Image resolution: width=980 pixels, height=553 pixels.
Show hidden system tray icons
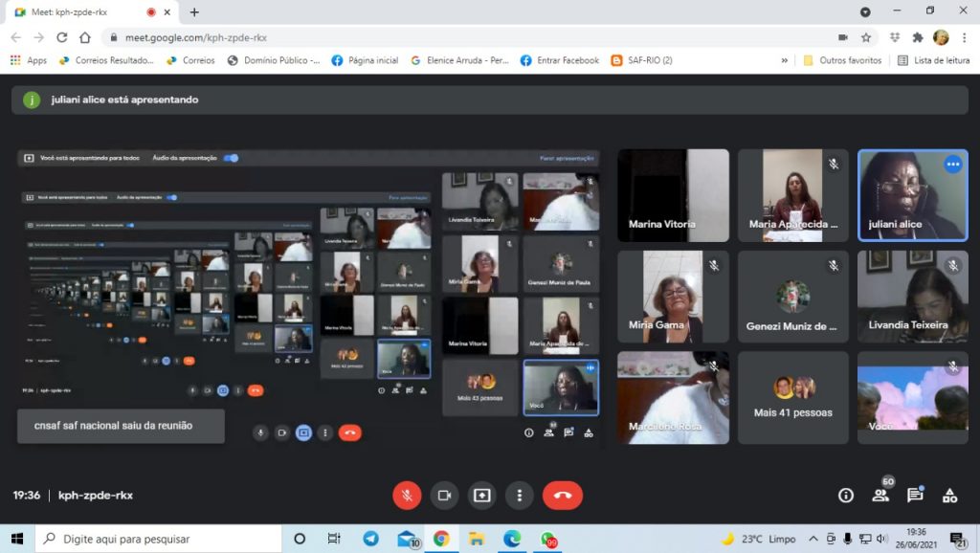point(813,539)
